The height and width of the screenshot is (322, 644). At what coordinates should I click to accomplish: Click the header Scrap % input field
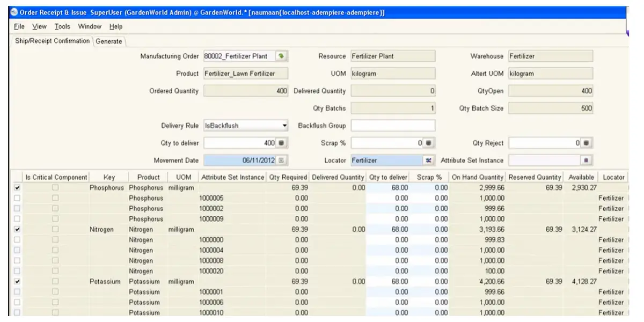tap(387, 143)
